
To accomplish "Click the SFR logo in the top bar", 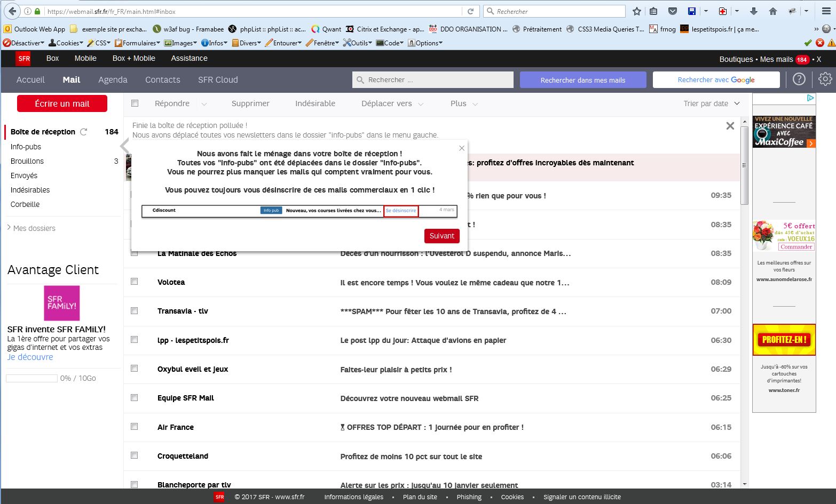I will point(23,59).
